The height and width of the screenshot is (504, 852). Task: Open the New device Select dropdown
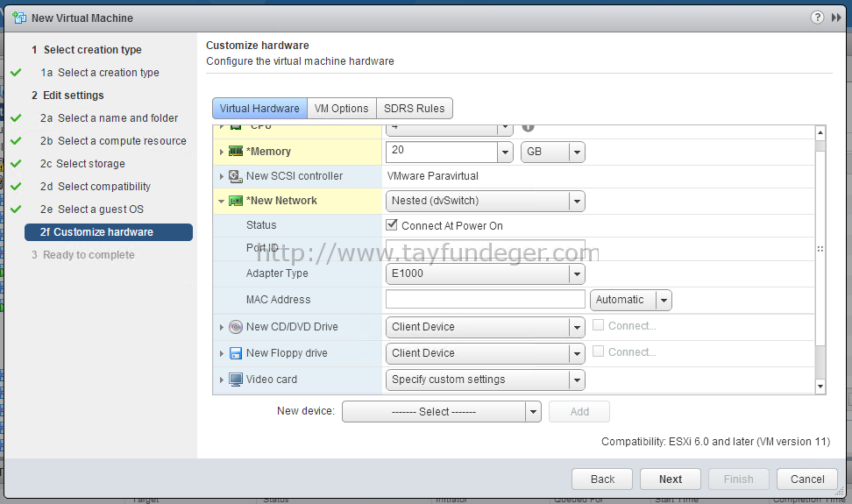[441, 412]
